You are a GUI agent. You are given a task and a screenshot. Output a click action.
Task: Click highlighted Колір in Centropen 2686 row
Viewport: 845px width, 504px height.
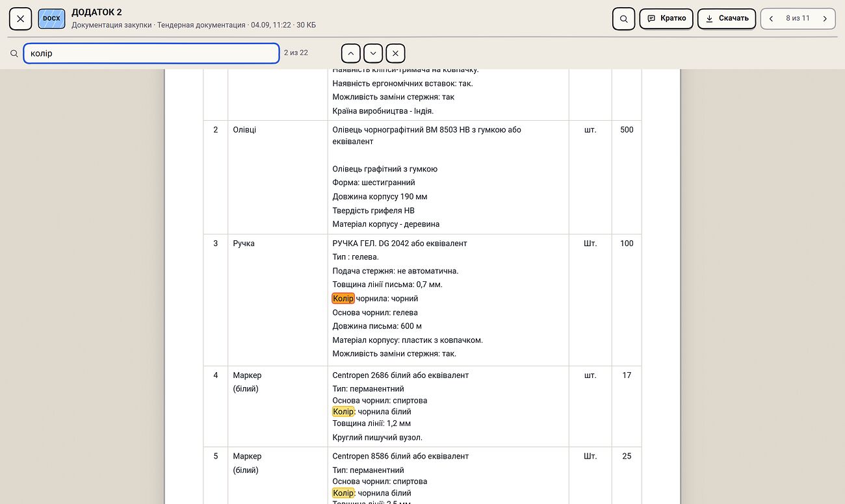click(343, 412)
